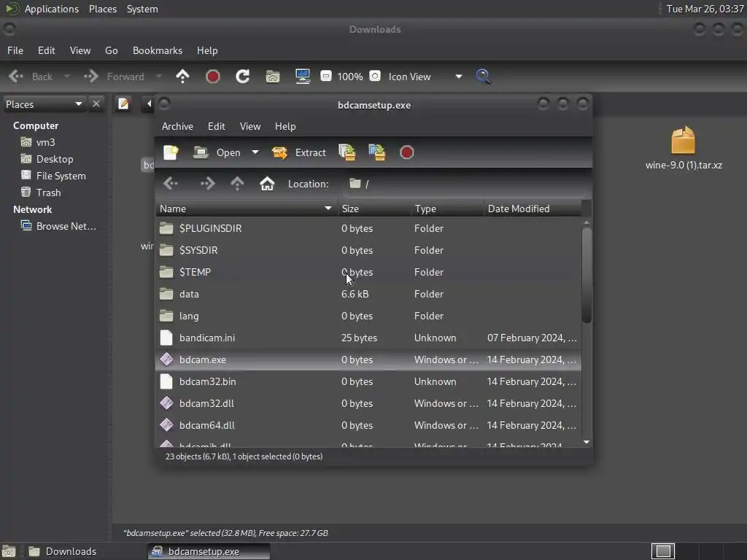The height and width of the screenshot is (560, 747).
Task: Click the archive list vertical scrollbar
Action: [x=587, y=275]
